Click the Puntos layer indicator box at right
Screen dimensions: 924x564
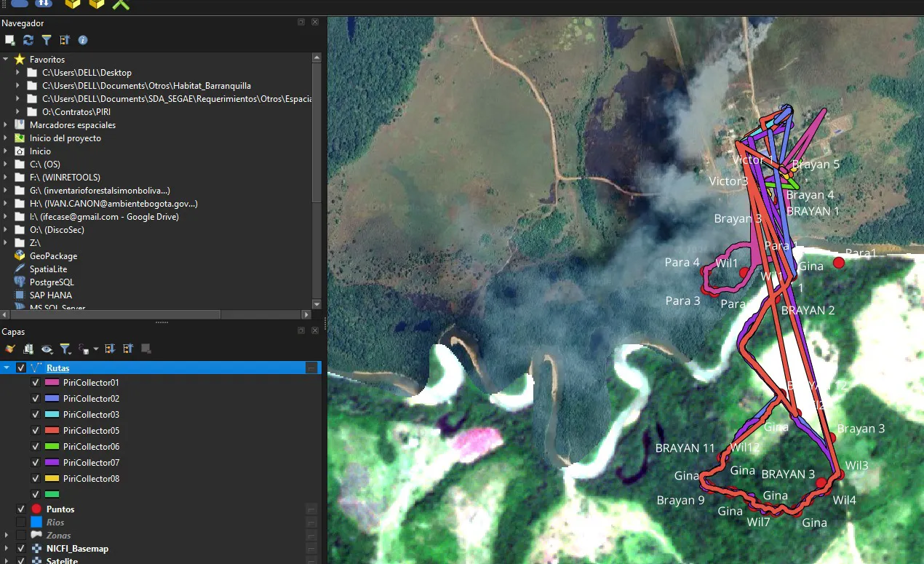(311, 509)
